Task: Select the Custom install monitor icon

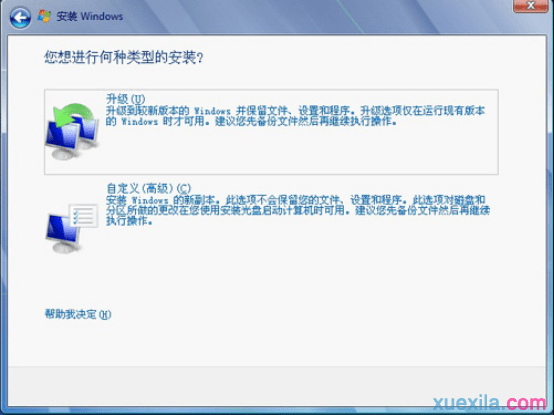Action: [72, 228]
